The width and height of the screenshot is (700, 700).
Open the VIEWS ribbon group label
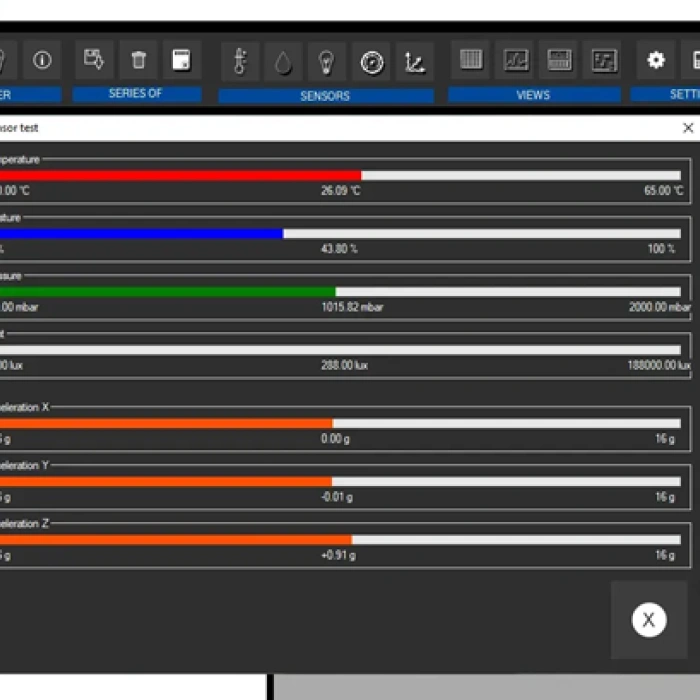(x=533, y=95)
